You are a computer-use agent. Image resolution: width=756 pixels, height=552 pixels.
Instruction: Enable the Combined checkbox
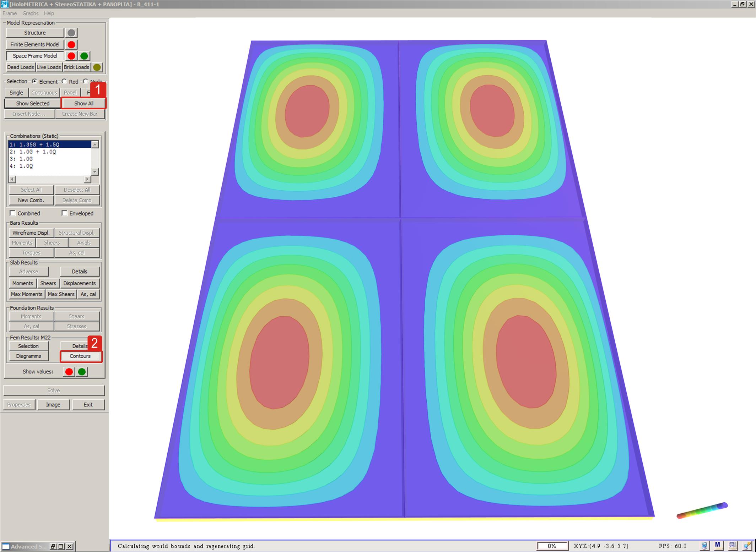[x=13, y=213]
